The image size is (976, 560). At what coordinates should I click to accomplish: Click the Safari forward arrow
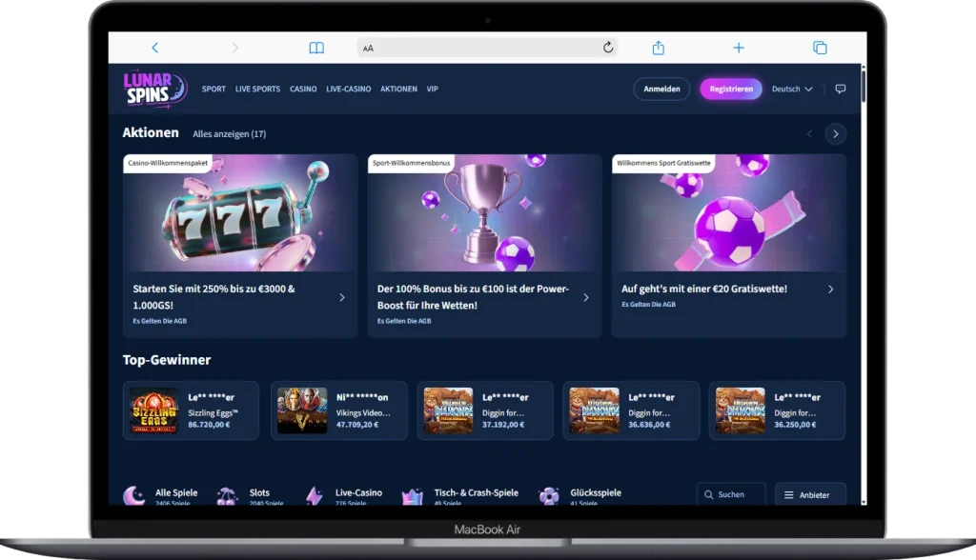point(234,48)
